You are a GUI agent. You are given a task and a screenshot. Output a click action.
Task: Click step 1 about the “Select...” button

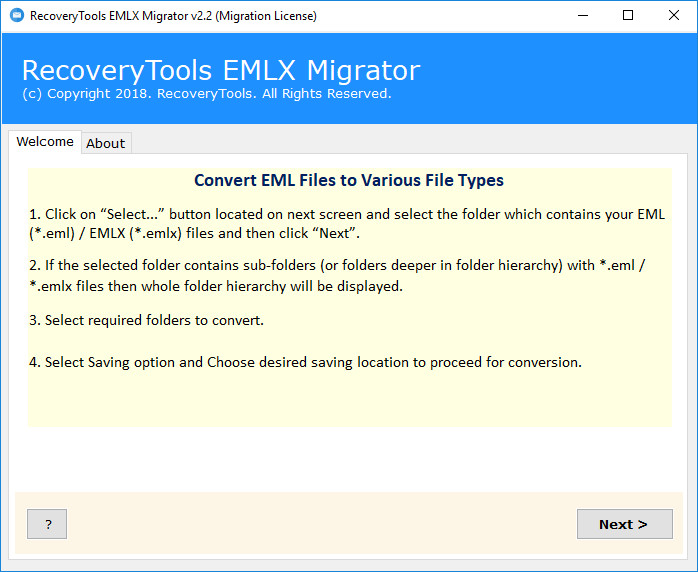click(x=347, y=223)
